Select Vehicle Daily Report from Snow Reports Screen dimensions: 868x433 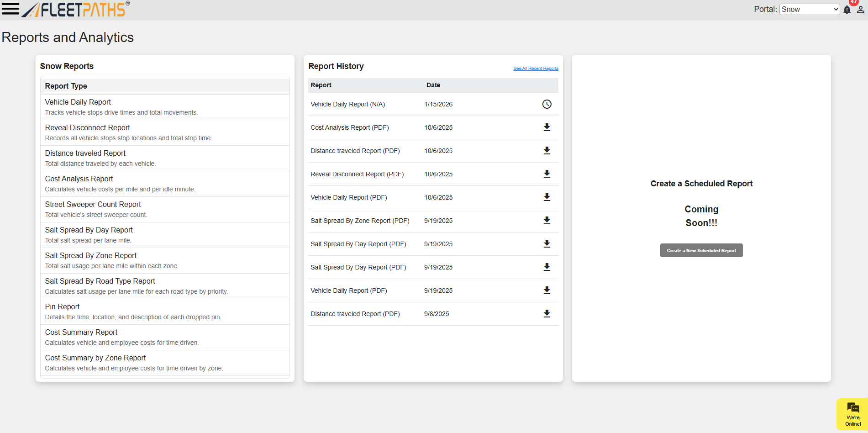point(78,102)
